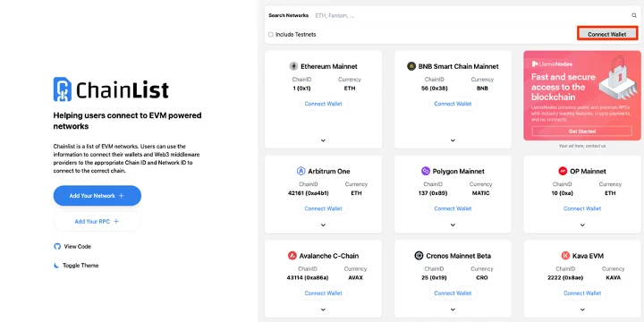This screenshot has height=322, width=644.
Task: Expand the Ethereum Mainnet card details
Action: (x=323, y=140)
